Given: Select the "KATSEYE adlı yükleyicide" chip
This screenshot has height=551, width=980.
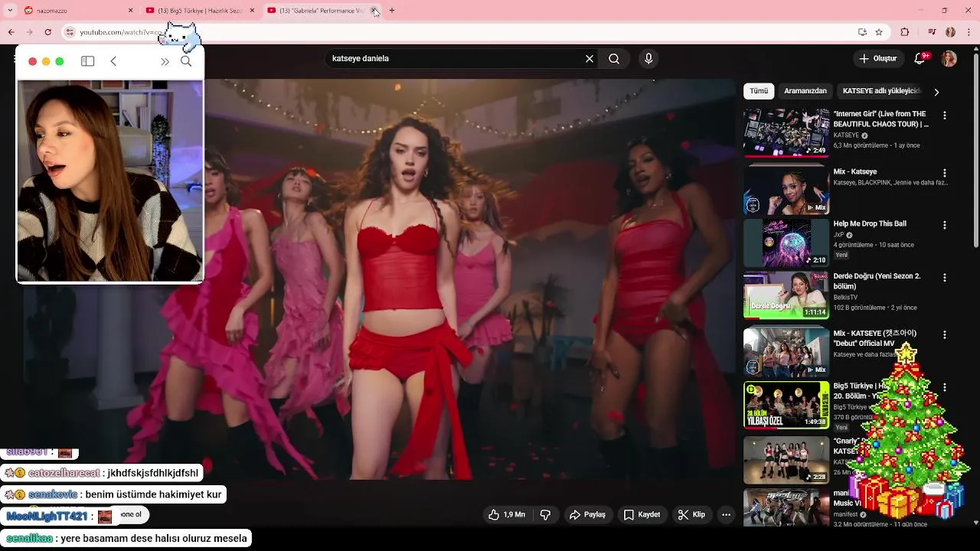Looking at the screenshot, I should [880, 91].
